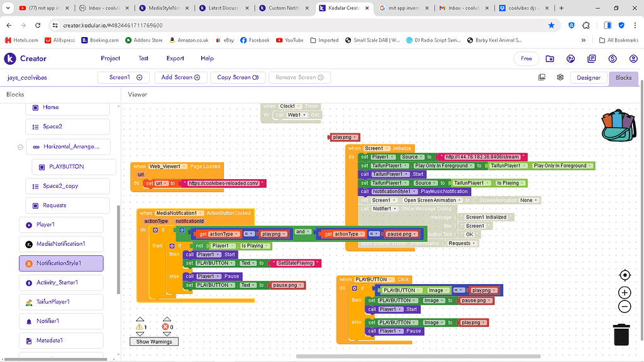
Task: Select the NotificationStyle1 component
Action: 61,263
